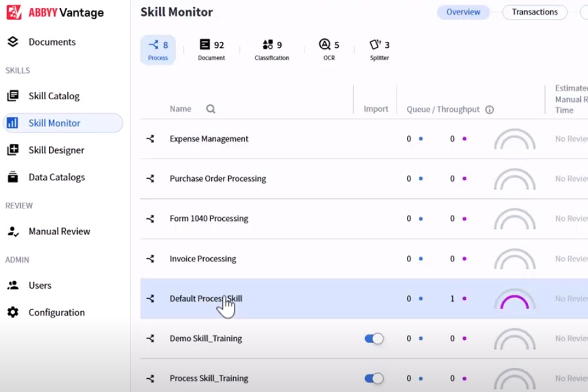Click the search icon beside Name
Screen dimensions: 588x392
tap(211, 109)
